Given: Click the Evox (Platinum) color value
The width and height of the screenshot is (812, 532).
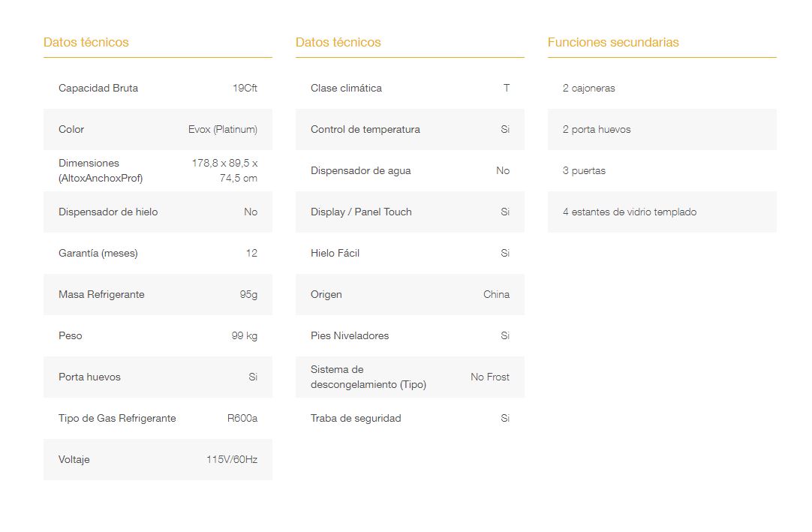Looking at the screenshot, I should pyautogui.click(x=223, y=130).
